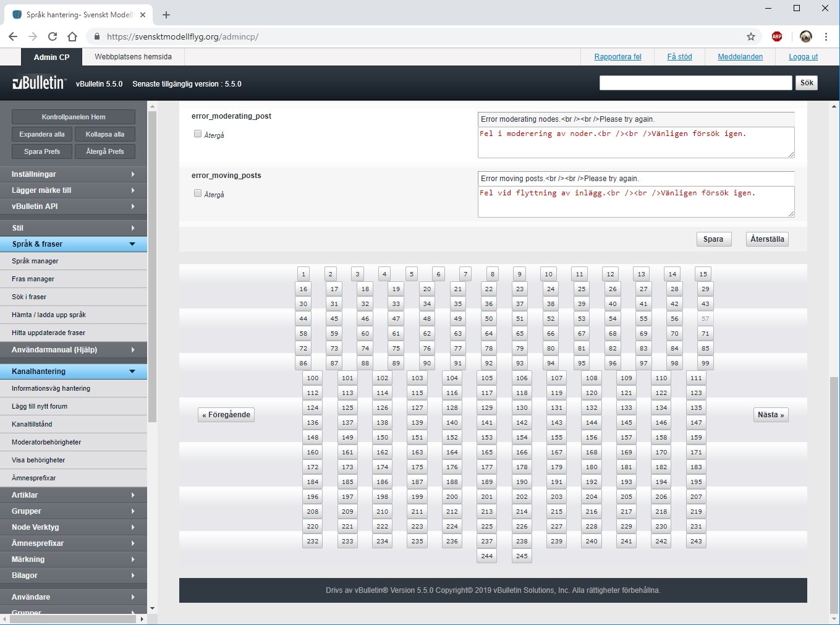Go back using browser back arrow
This screenshot has width=840, height=625.
pos(13,36)
